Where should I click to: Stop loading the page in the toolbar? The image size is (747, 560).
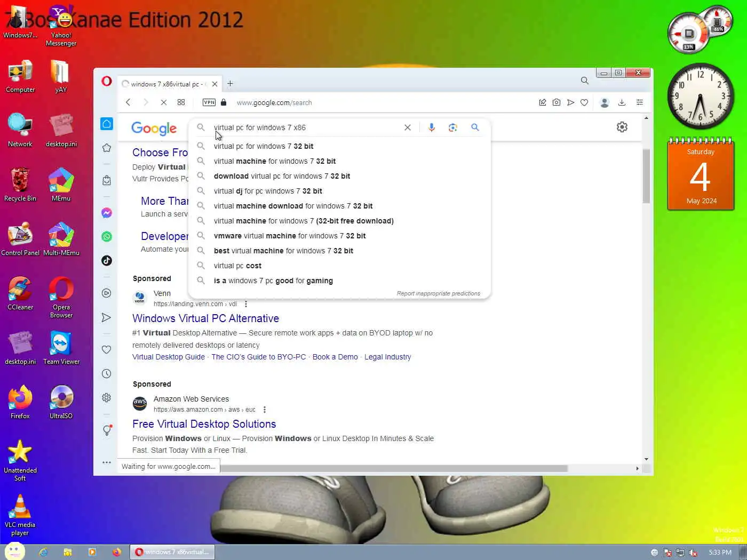coord(164,102)
